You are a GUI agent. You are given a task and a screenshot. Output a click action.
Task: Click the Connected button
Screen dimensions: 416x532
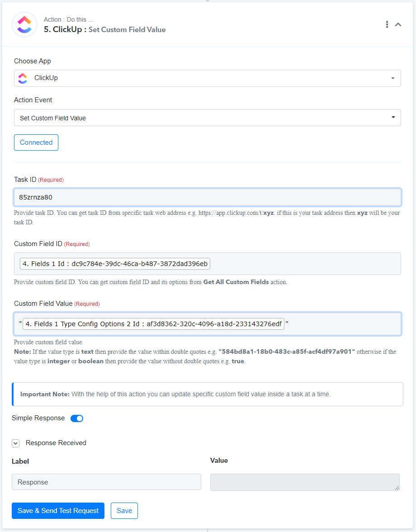[x=36, y=142]
